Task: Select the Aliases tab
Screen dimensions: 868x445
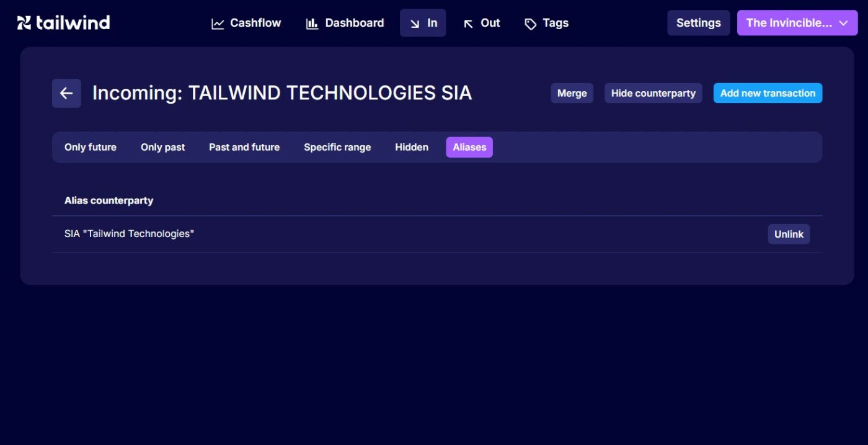Action: pyautogui.click(x=469, y=147)
